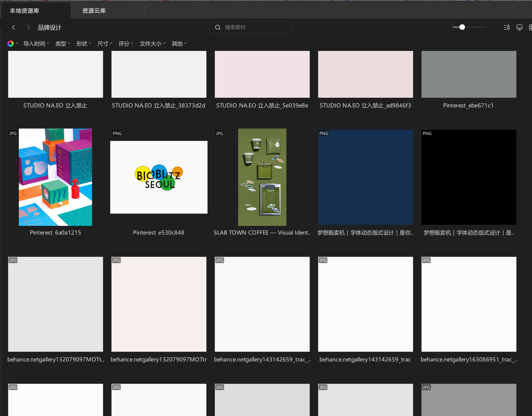Expand the 形状 filter dropdown

pyautogui.click(x=84, y=44)
